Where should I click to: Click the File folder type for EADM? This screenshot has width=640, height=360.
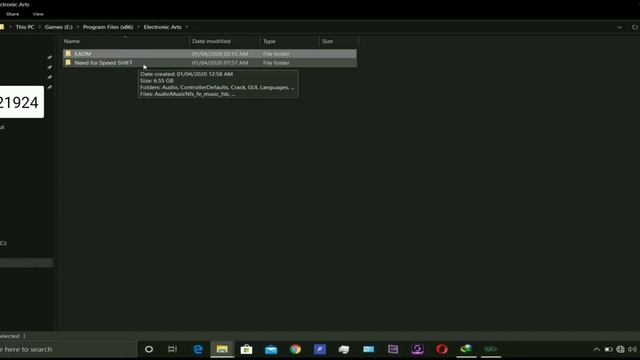tap(276, 53)
